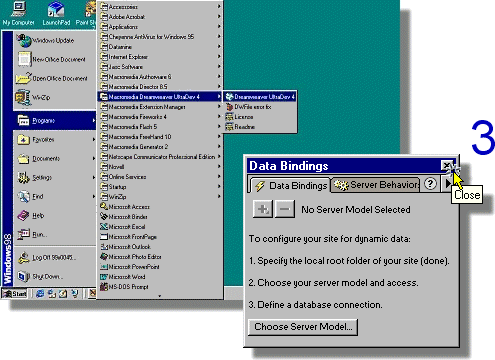Viewport: 495px width, 360px height.
Task: Open the Novell program folder
Action: 160,167
